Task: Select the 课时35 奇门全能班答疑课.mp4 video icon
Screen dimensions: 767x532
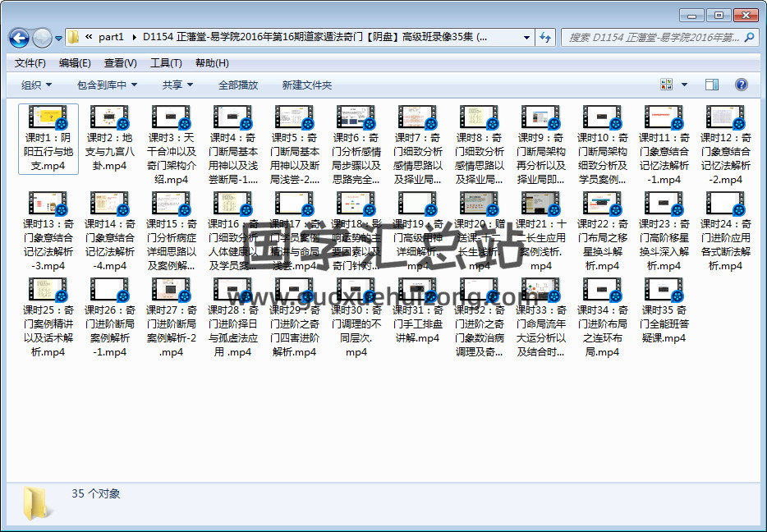Action: pos(664,289)
